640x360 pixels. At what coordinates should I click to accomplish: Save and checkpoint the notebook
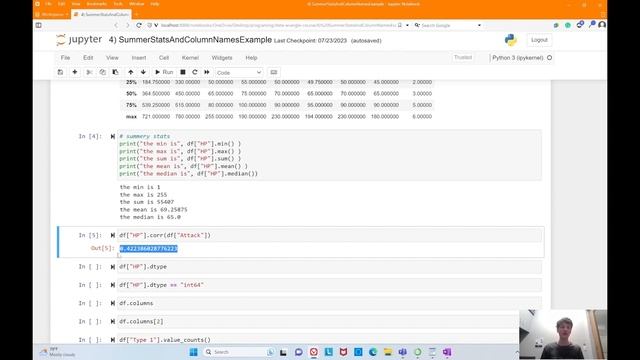point(60,72)
